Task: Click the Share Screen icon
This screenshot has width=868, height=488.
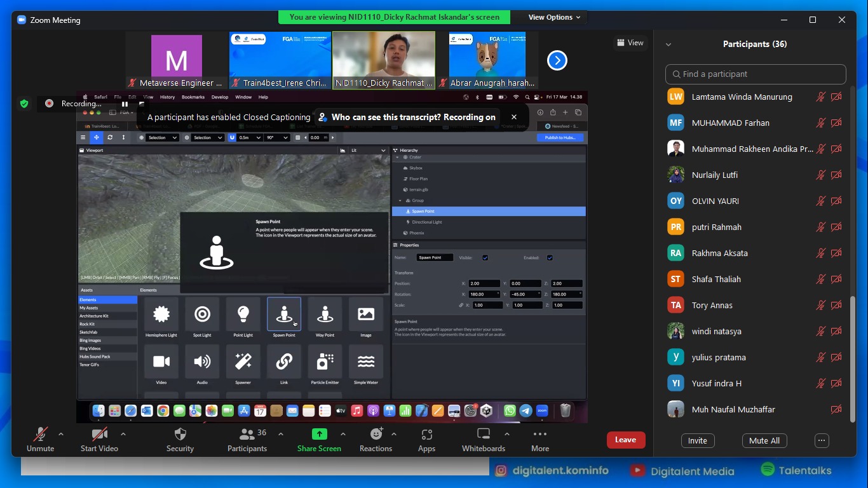Action: pos(319,435)
